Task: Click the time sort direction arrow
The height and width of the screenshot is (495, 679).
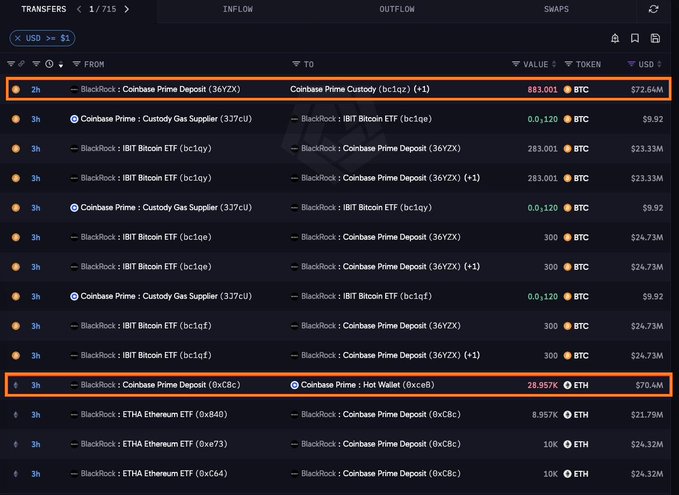Action: (x=61, y=65)
